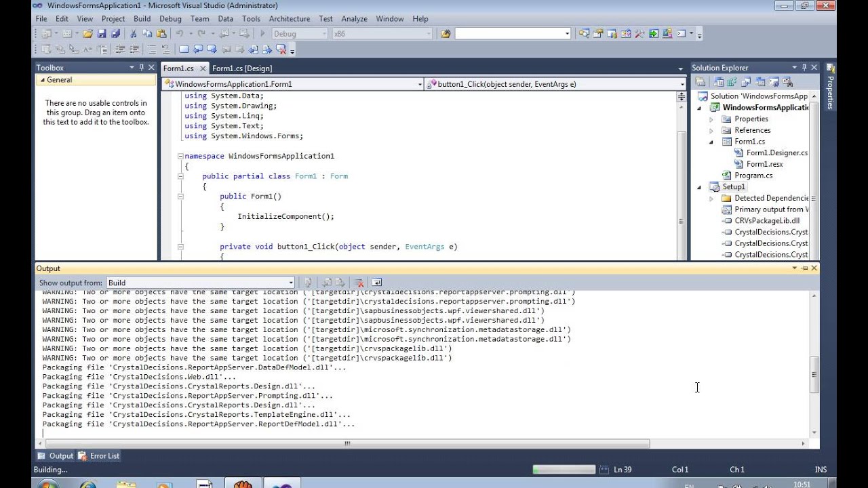868x488 pixels.
Task: Toggle the auto-hide pin of the Toolbox panel
Action: click(x=142, y=67)
